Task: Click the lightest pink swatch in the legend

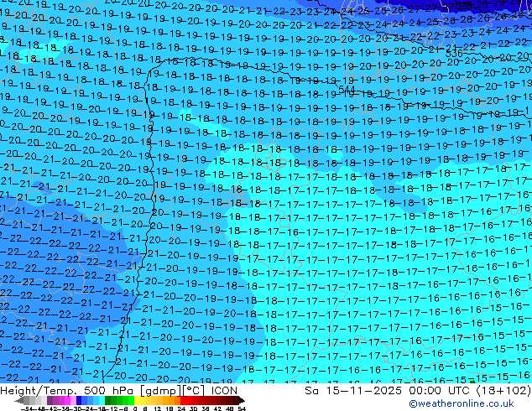Action: [x=73, y=400]
